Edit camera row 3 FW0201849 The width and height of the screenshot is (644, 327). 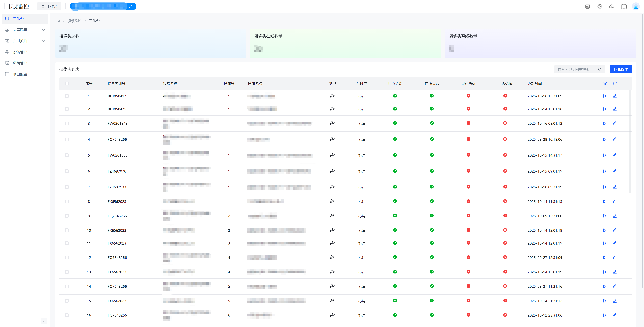click(614, 123)
